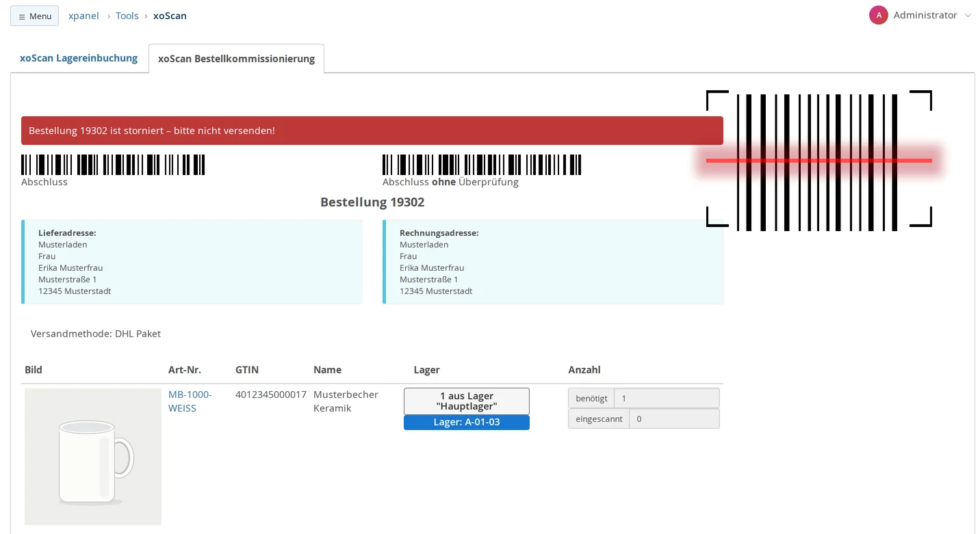The image size is (980, 534).
Task: Click the Administrator avatar icon
Action: (878, 15)
